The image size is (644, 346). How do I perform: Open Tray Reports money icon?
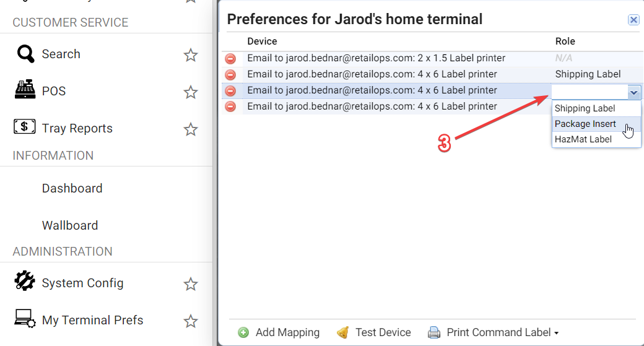(x=25, y=128)
